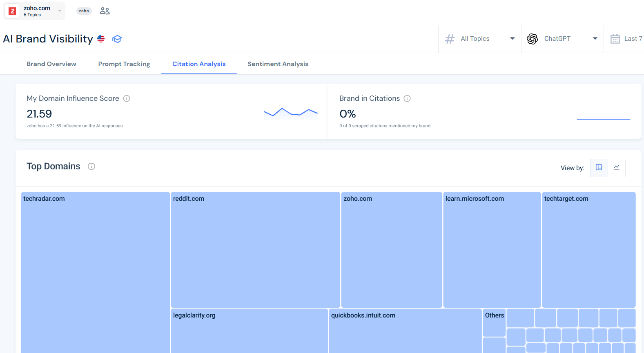
Task: Click the red Zoho logo icon
Action: [12, 11]
